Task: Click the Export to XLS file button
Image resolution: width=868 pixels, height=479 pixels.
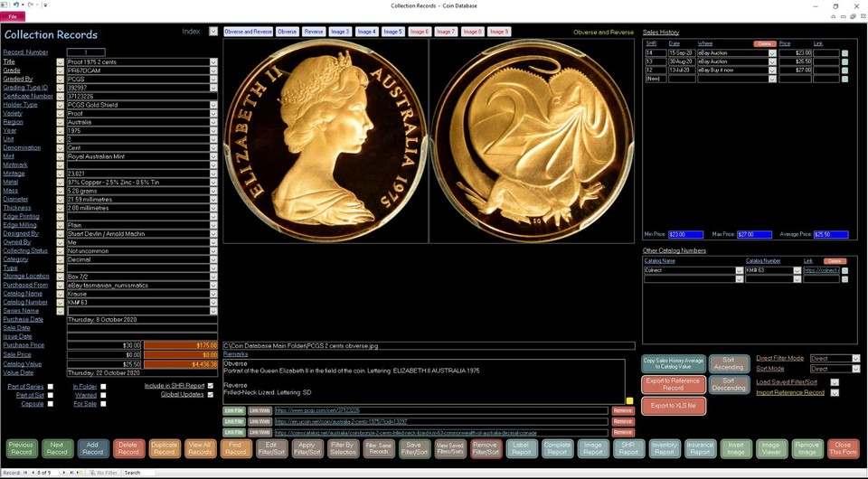Action: (673, 406)
